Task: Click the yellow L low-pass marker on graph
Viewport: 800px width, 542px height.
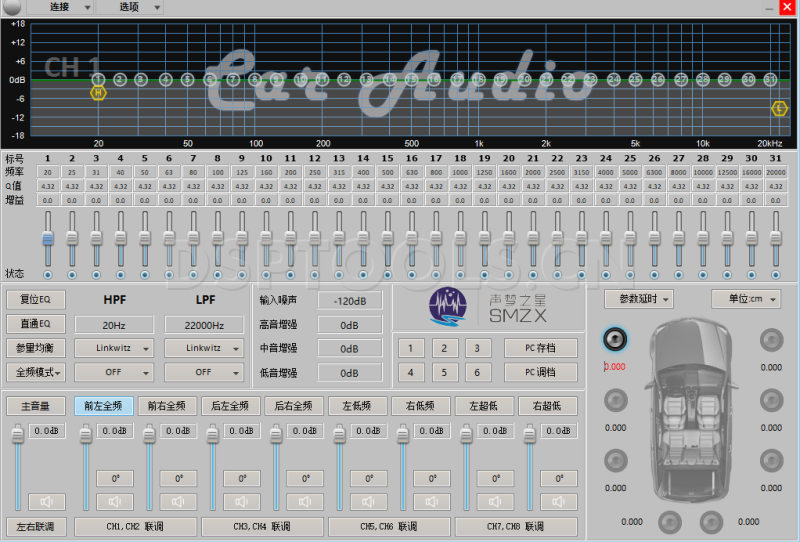Action: coord(779,107)
